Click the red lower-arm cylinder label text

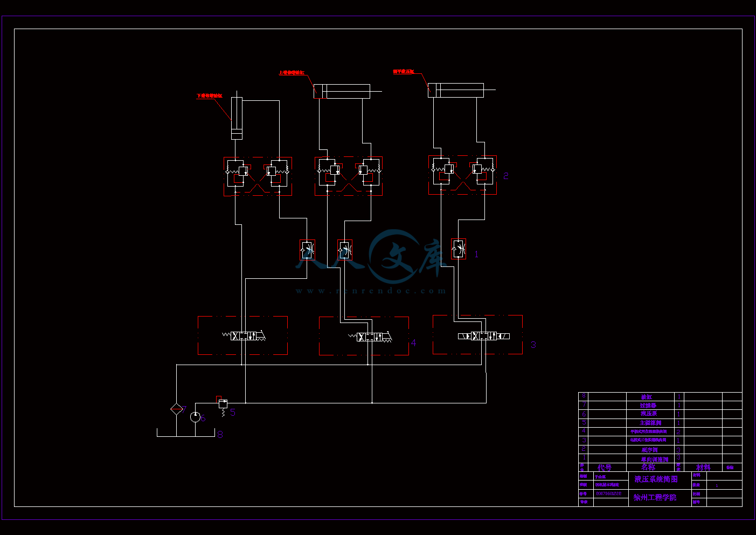pyautogui.click(x=210, y=96)
